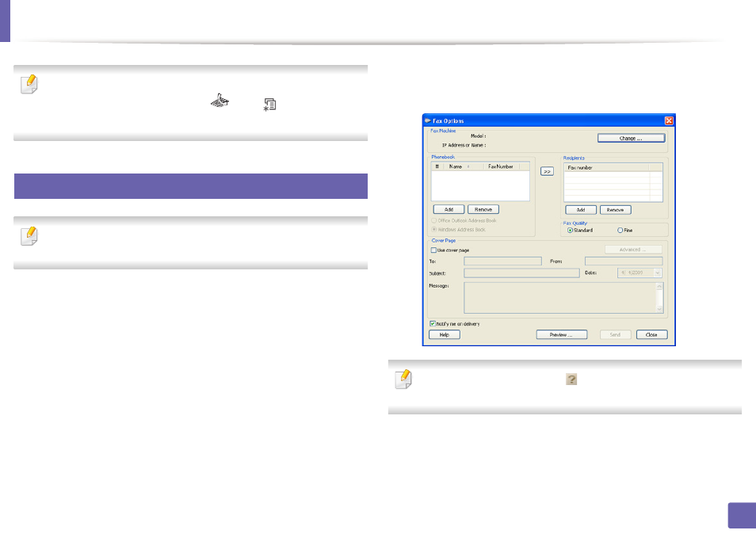Close the Fax Options dialog with red X

pyautogui.click(x=669, y=120)
